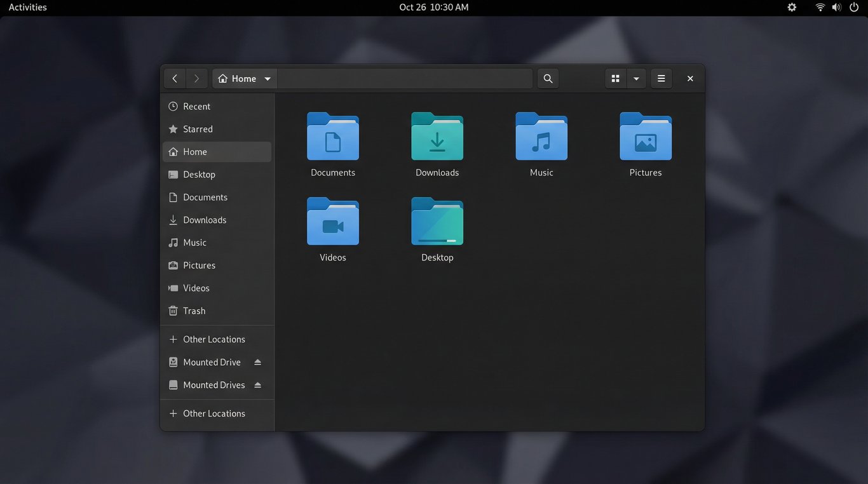Viewport: 868px width, 484px height.
Task: Toggle the grid view layout
Action: click(x=615, y=78)
